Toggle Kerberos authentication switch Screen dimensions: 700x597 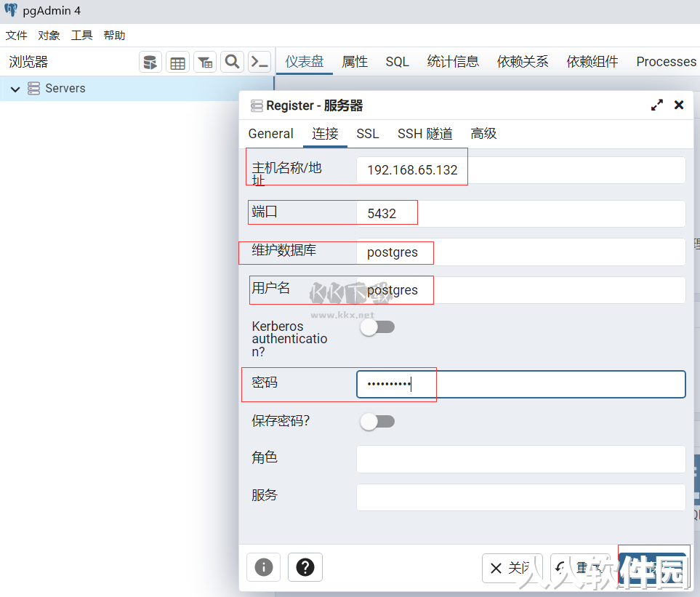[x=378, y=327]
